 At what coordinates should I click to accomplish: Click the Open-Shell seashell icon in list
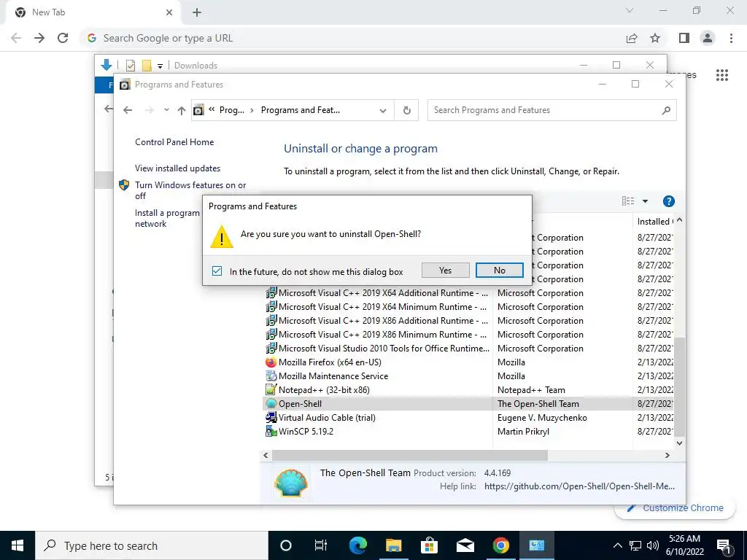(x=271, y=404)
